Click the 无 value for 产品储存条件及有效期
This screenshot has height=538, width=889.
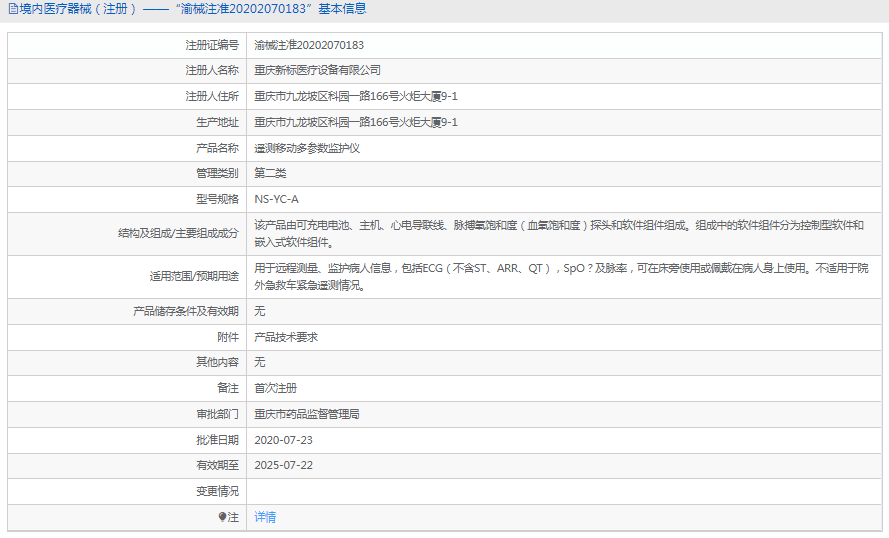pyautogui.click(x=260, y=311)
